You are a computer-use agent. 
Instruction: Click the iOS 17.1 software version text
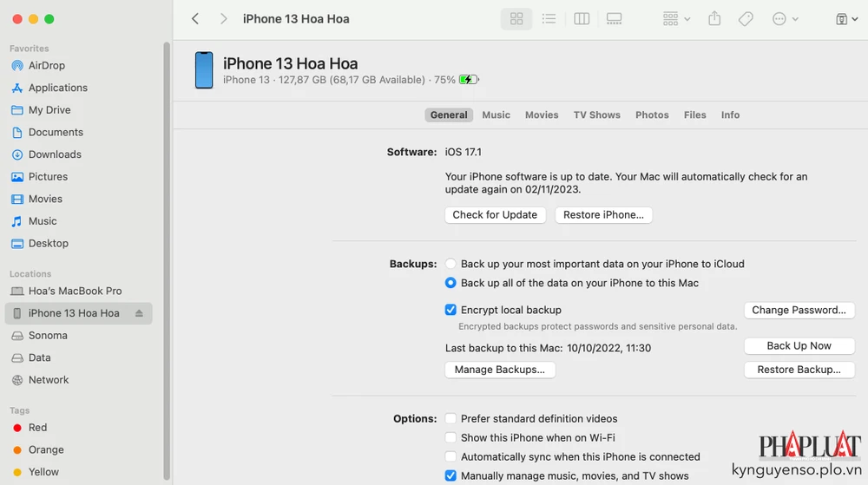tap(463, 152)
